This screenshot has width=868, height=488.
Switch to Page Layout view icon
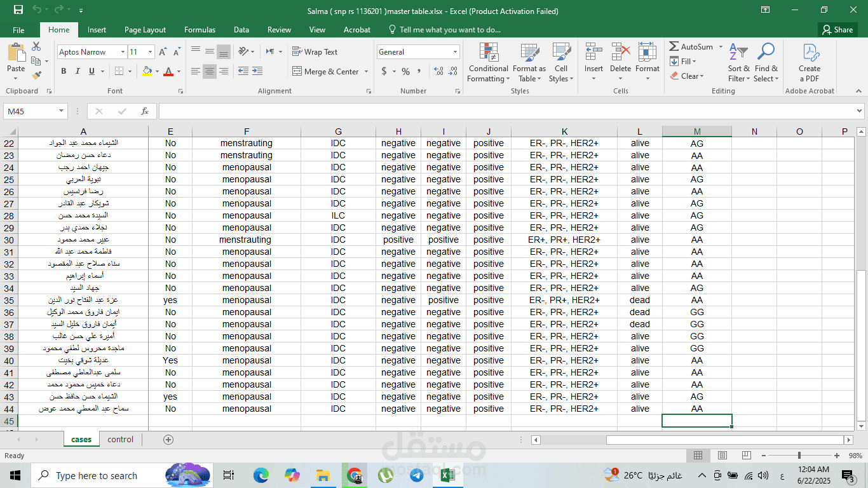[722, 456]
